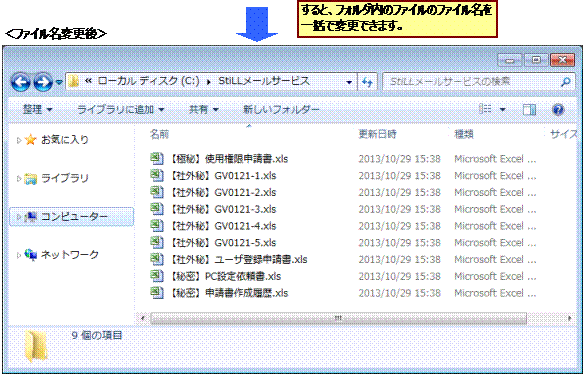Click the refresh icon beside address bar
This screenshot has width=583, height=374.
(x=367, y=82)
